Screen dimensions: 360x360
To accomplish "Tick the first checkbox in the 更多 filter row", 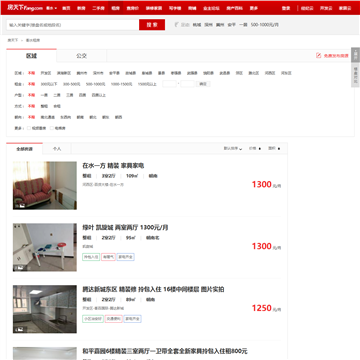I will coord(29,128).
